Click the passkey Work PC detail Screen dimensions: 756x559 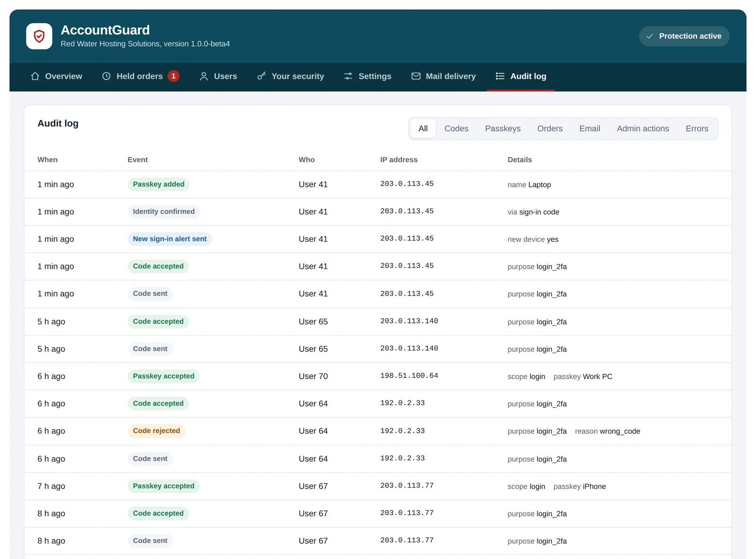[x=583, y=376]
